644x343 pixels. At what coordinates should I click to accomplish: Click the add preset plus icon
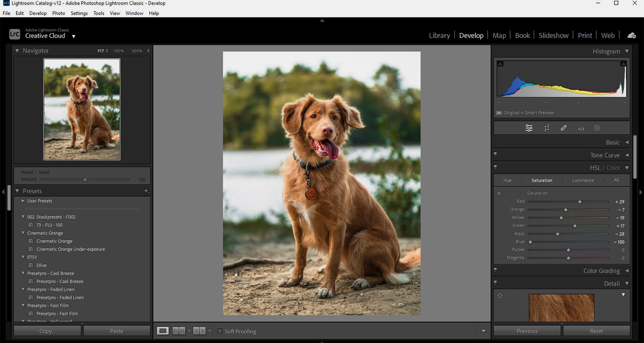[146, 191]
